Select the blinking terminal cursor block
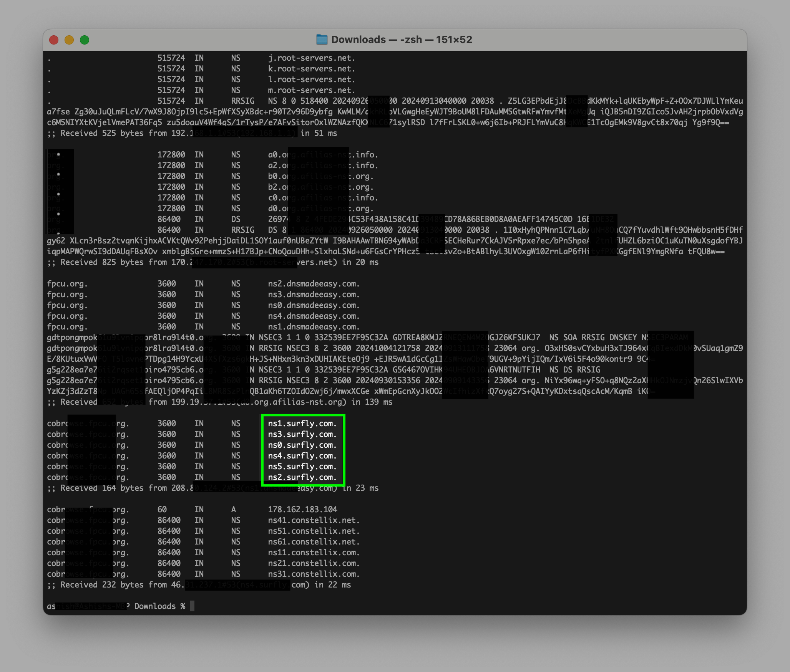The width and height of the screenshot is (790, 672). click(191, 606)
